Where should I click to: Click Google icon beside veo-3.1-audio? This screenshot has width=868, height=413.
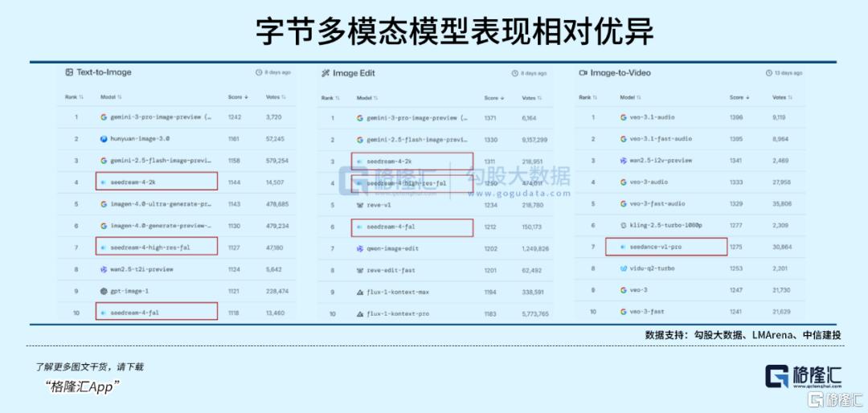tap(624, 117)
